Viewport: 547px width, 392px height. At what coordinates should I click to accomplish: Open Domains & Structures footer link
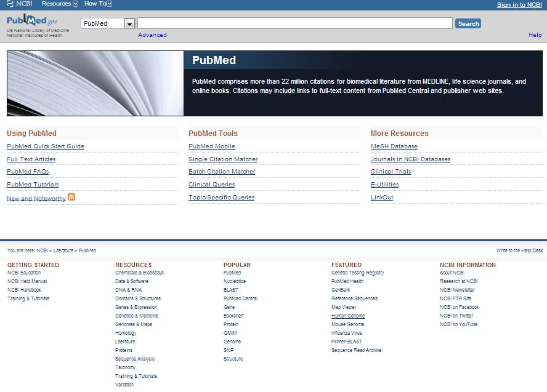[138, 298]
